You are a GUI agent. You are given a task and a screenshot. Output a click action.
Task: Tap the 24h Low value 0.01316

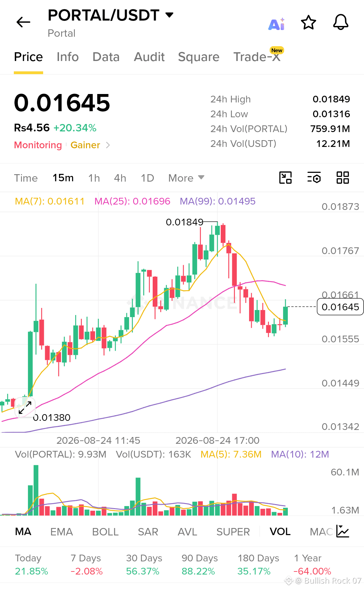(331, 114)
